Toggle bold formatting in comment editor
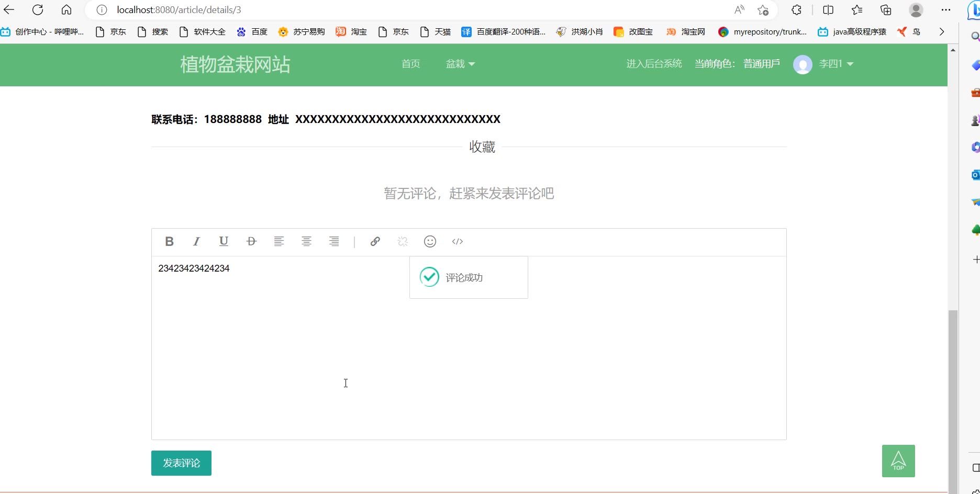980x494 pixels. [x=169, y=241]
